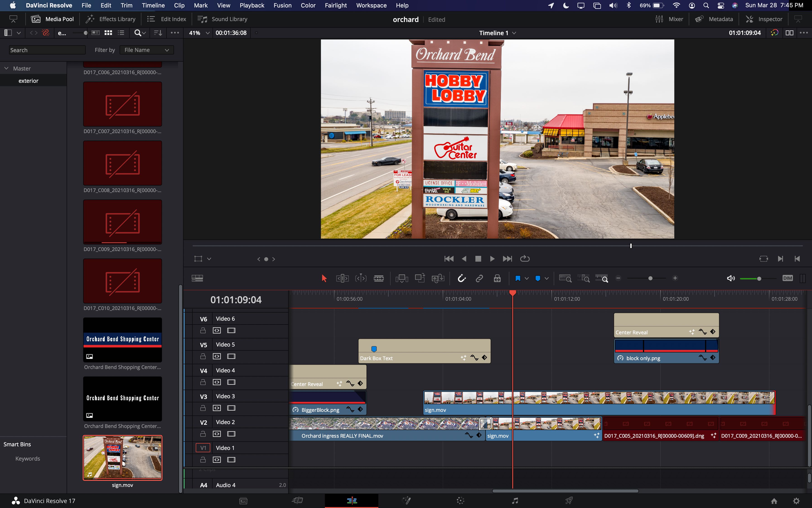812x508 pixels.
Task: Open Timeline View Options icon
Action: (x=197, y=278)
